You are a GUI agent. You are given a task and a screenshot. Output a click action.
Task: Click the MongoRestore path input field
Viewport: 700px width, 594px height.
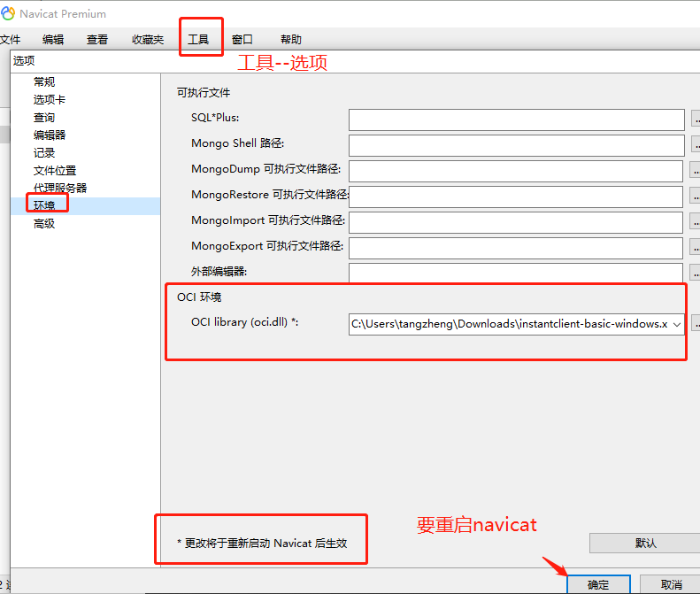(516, 197)
